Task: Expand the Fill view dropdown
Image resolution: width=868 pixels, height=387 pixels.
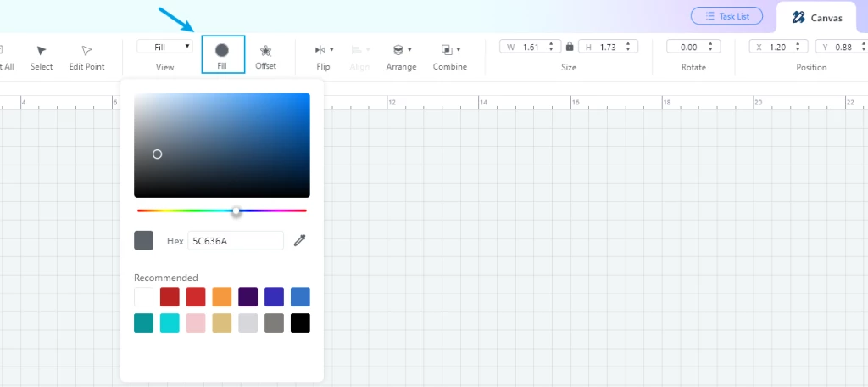Action: pyautogui.click(x=165, y=47)
